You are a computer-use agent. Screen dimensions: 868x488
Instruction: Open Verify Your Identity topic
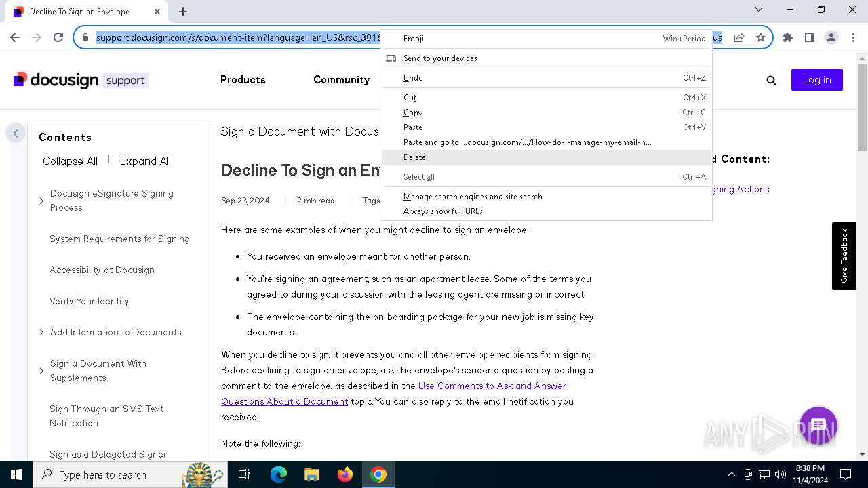[89, 301]
